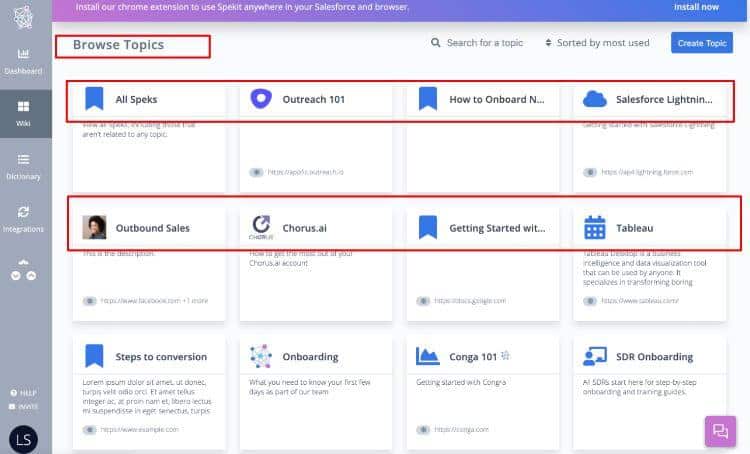Open the Wiki sidebar item

pos(23,114)
